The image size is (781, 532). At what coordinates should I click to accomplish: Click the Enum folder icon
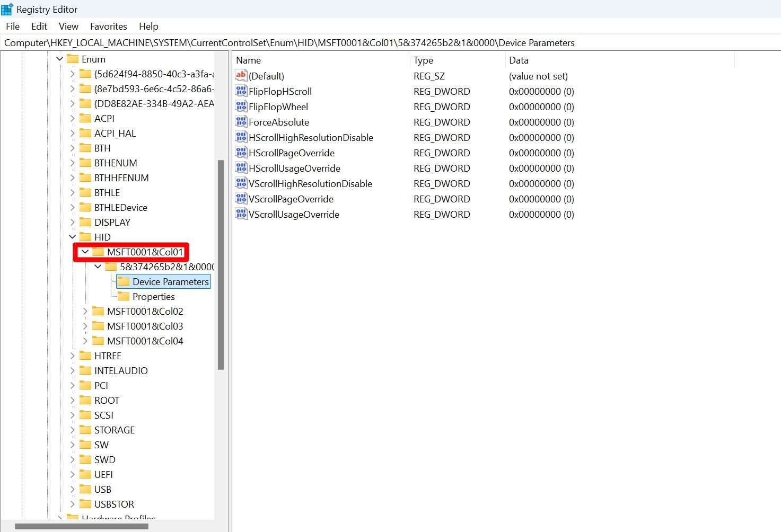point(73,59)
